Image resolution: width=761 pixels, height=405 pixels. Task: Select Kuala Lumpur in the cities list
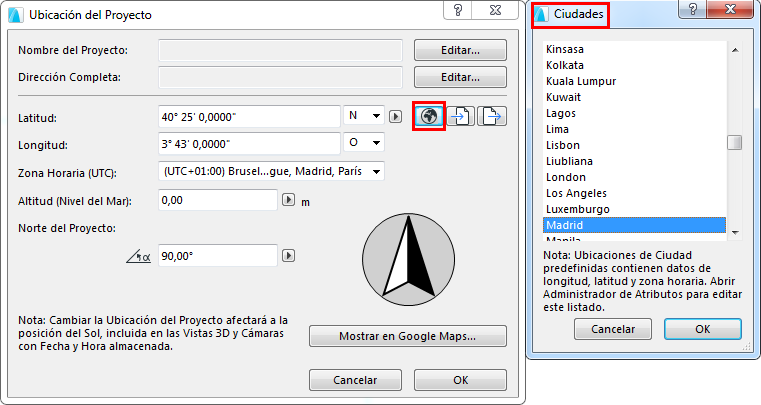click(x=634, y=81)
